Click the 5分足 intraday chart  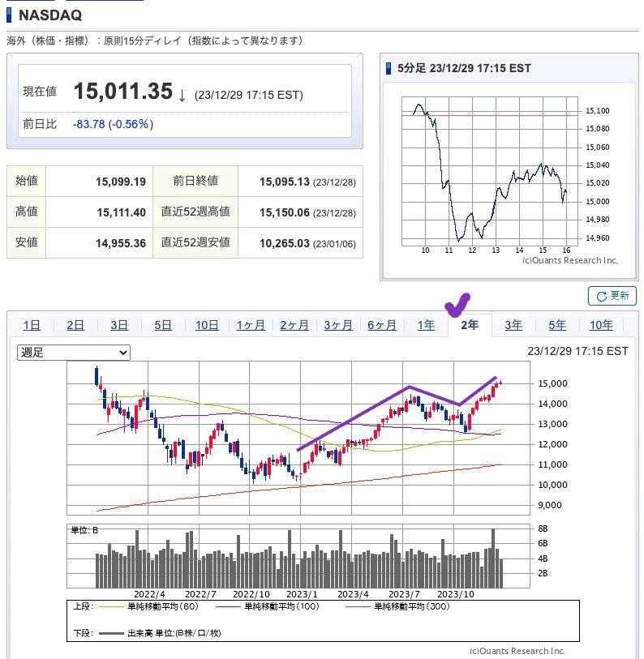point(490,171)
